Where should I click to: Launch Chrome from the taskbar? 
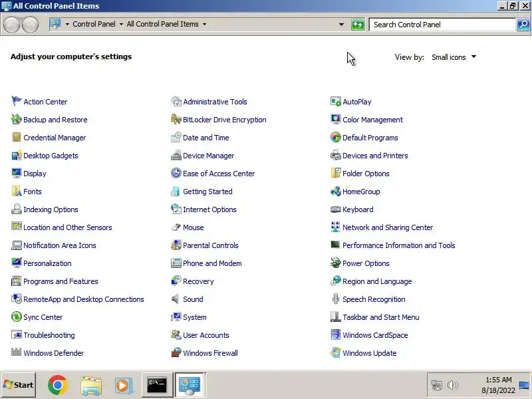pos(58,385)
